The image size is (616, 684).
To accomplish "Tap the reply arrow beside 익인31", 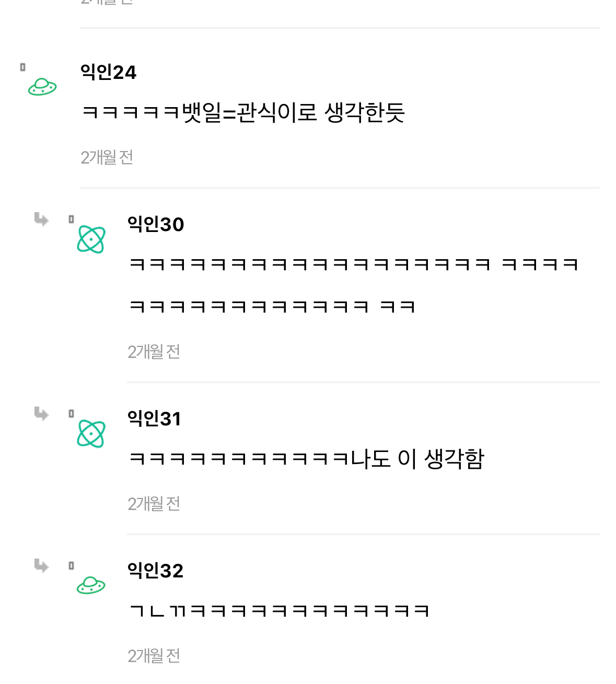I will click(41, 413).
